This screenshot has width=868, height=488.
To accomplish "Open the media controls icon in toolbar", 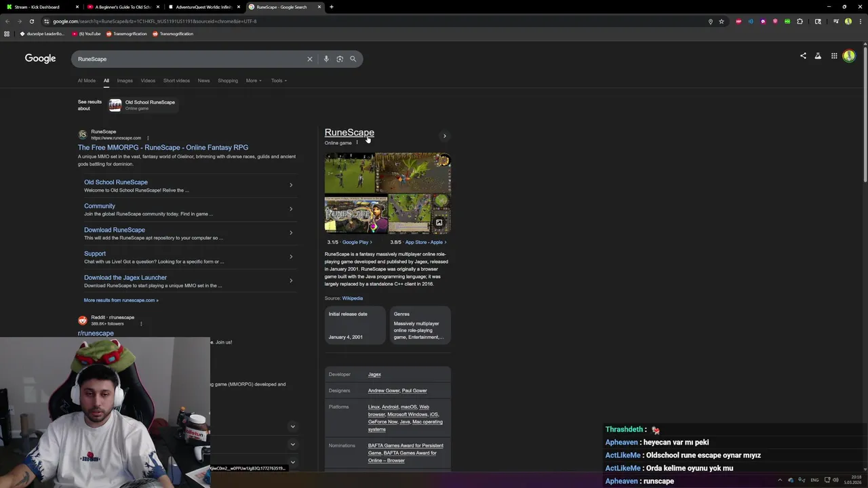I will click(836, 21).
